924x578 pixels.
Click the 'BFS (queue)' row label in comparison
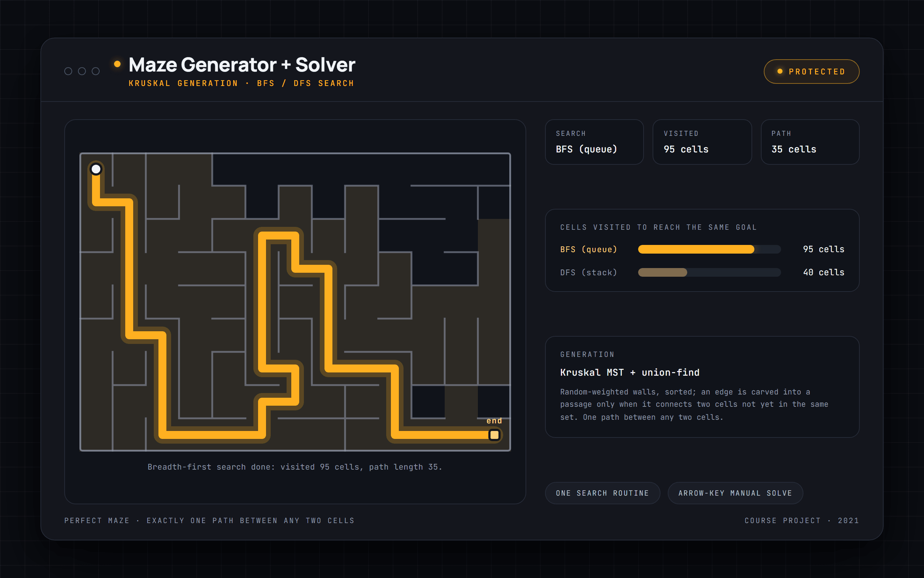[x=588, y=249]
